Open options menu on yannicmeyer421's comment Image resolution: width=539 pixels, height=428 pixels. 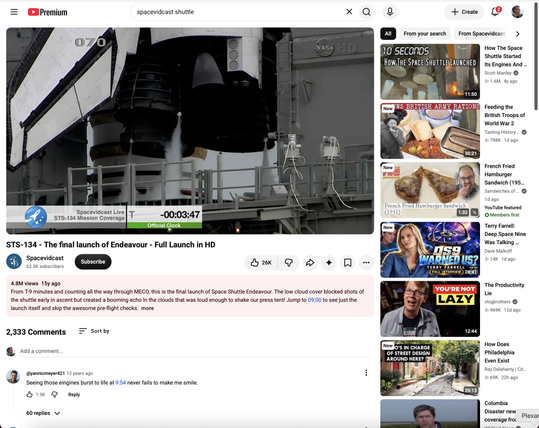point(366,373)
